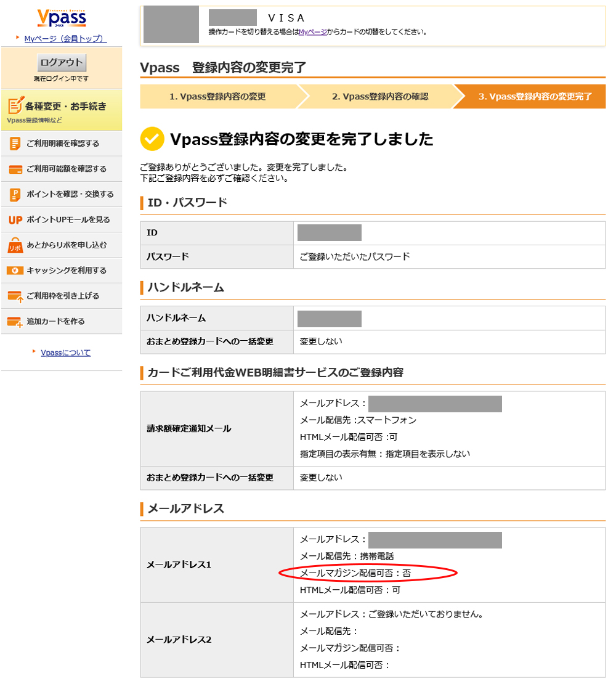Click the statement document icon beside ご利用明細
The width and height of the screenshot is (616, 681).
coord(15,144)
